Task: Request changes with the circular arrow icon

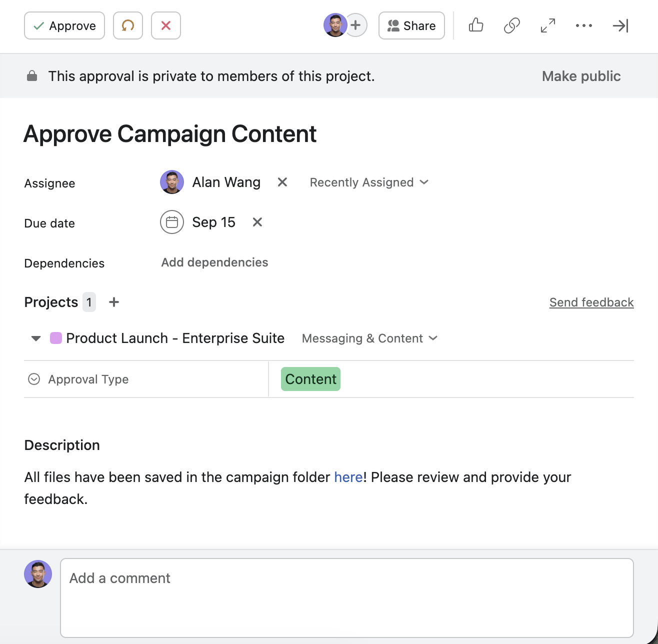Action: 128,25
